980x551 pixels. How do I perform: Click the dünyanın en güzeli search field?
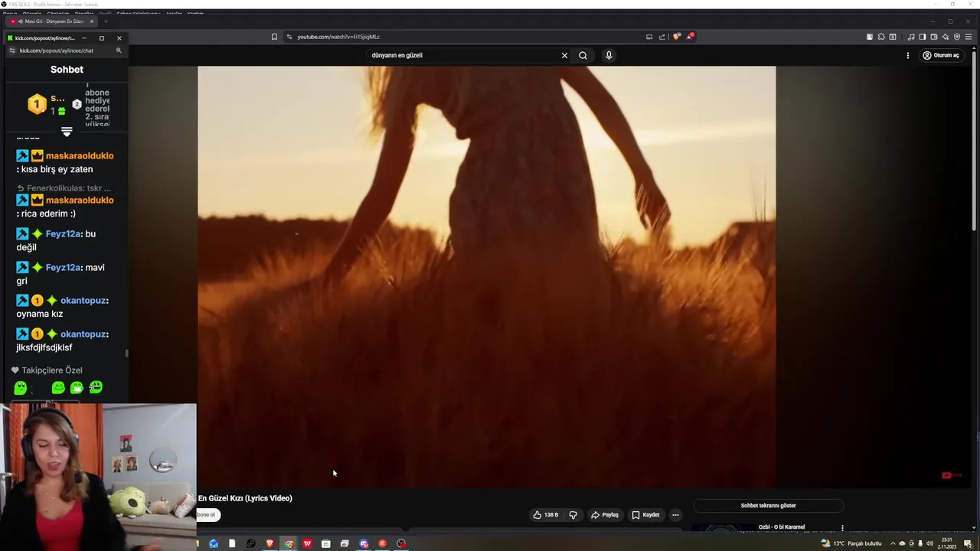463,55
